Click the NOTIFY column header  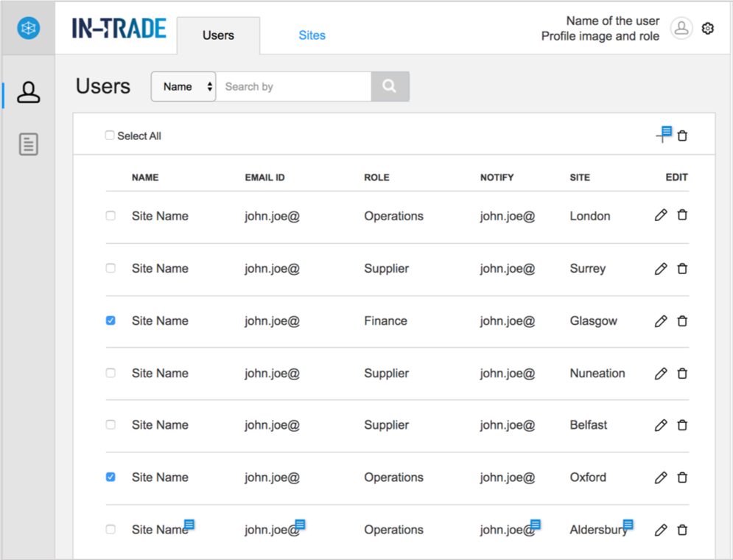pos(497,177)
